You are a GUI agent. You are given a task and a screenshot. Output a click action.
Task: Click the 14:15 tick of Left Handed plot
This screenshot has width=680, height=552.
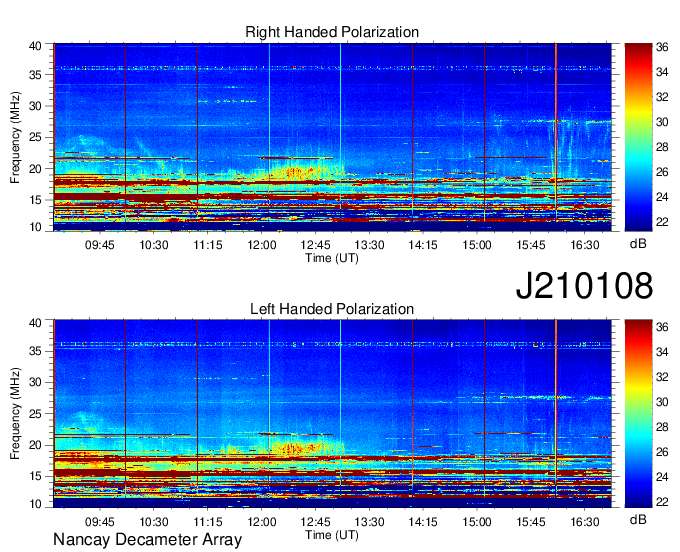pos(423,521)
